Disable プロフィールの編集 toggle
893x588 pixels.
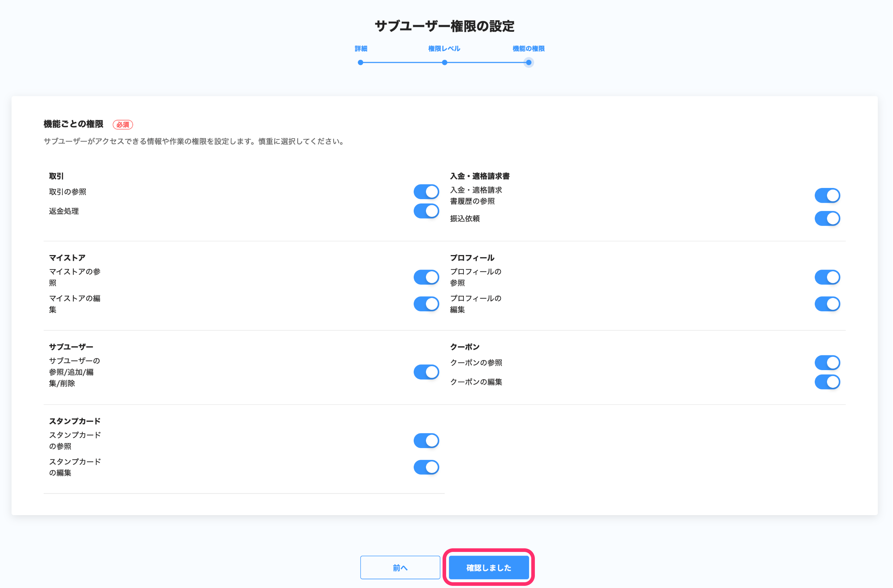[827, 304]
